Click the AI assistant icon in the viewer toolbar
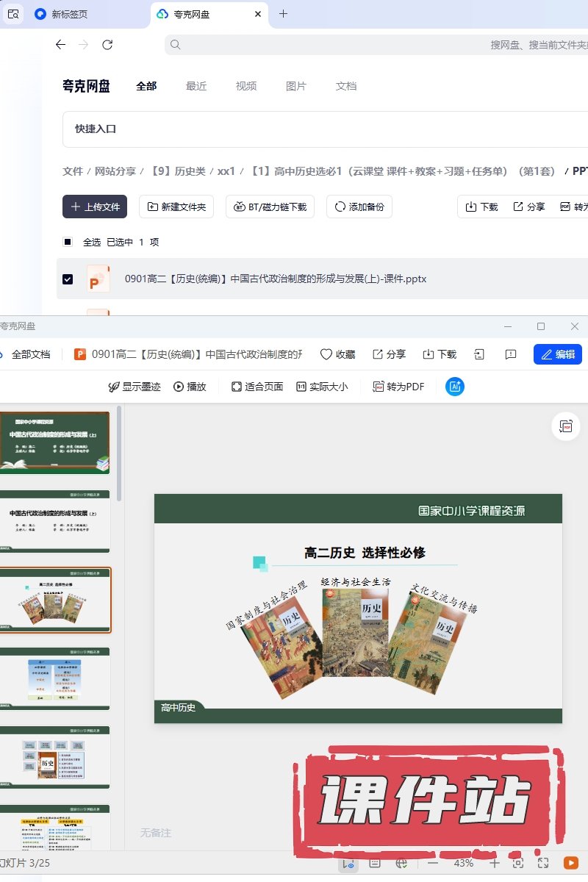Viewport: 588px width, 882px height. tap(455, 387)
